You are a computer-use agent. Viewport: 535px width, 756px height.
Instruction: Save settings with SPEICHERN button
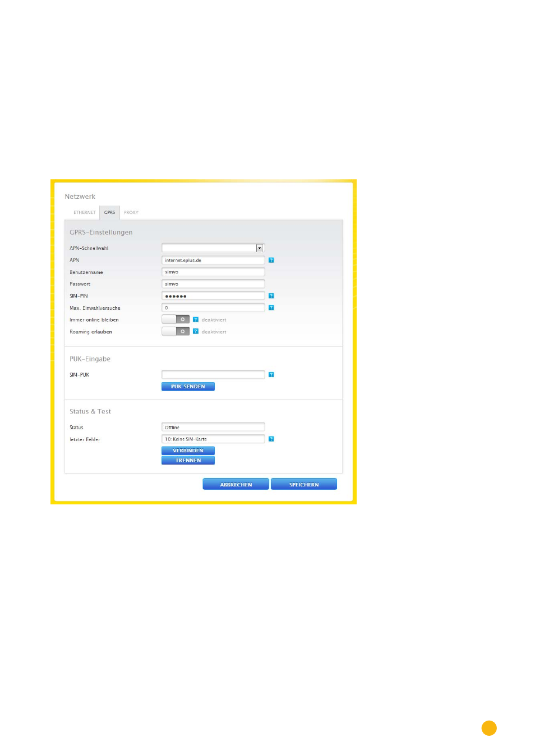point(303,485)
